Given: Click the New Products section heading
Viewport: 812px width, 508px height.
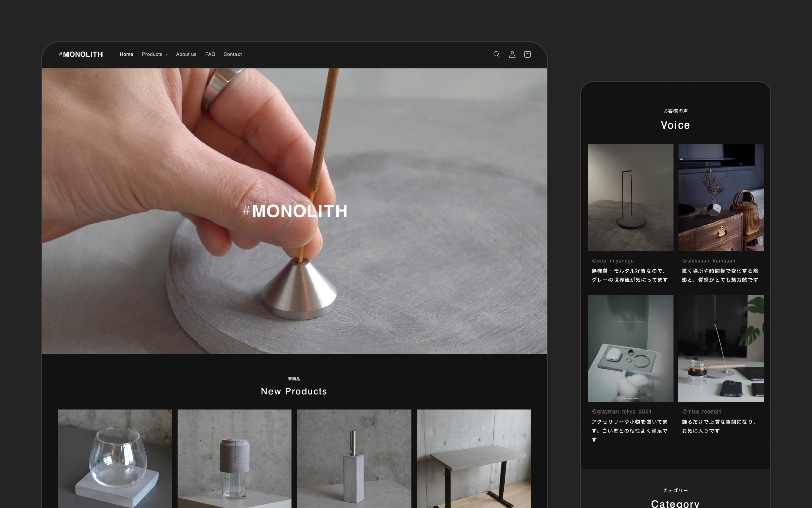Looking at the screenshot, I should point(294,391).
